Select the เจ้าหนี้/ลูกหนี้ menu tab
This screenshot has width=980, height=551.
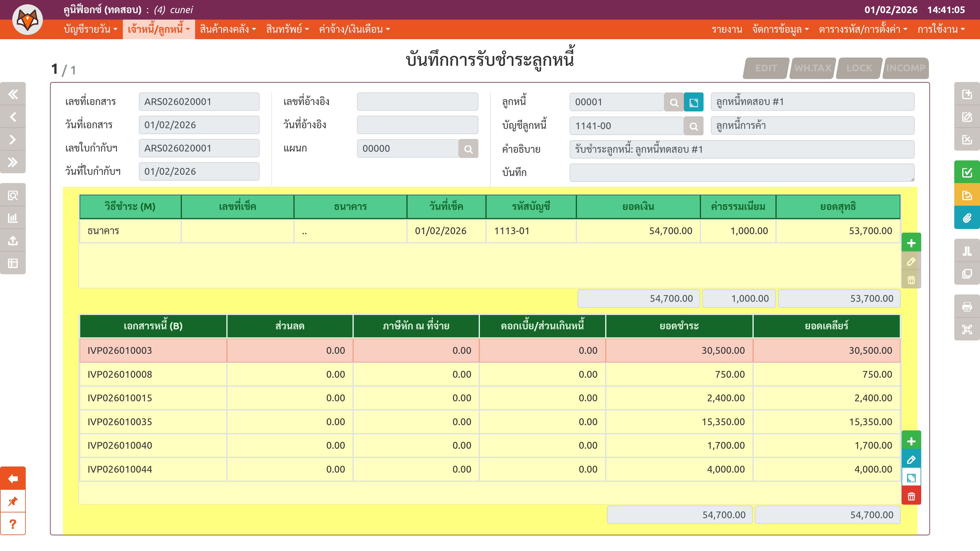pyautogui.click(x=159, y=29)
